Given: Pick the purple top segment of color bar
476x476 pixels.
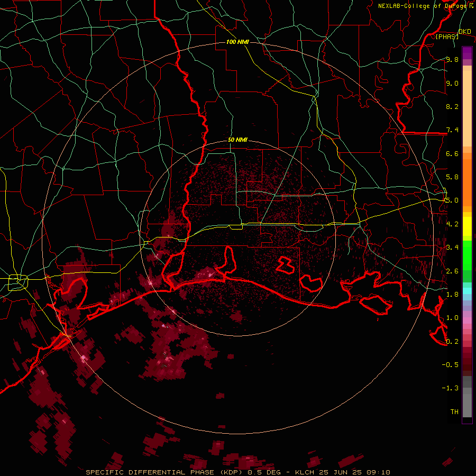Looking at the screenshot, I should pos(467,53).
